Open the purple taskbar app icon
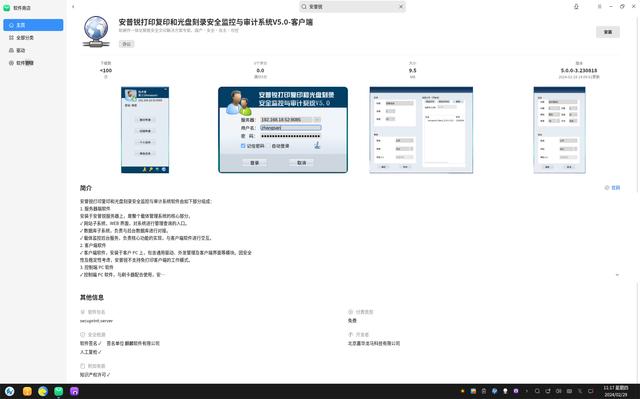The image size is (640, 399). (74, 392)
